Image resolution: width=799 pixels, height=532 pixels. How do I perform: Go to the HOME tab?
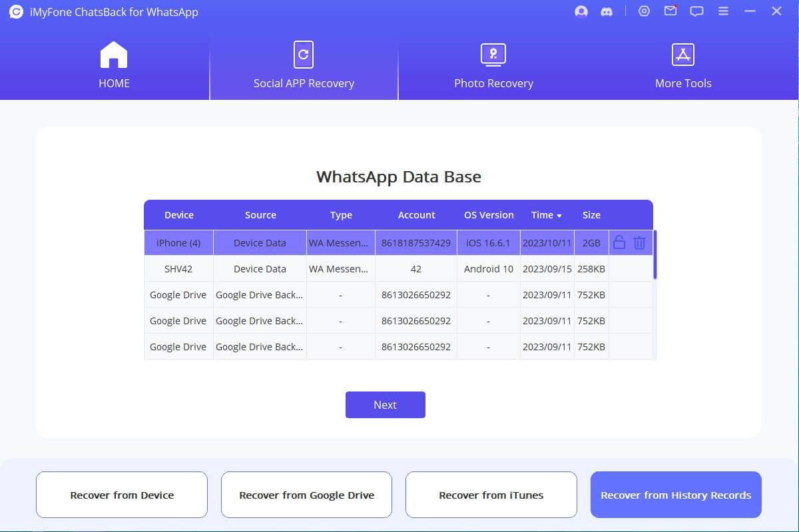click(115, 65)
